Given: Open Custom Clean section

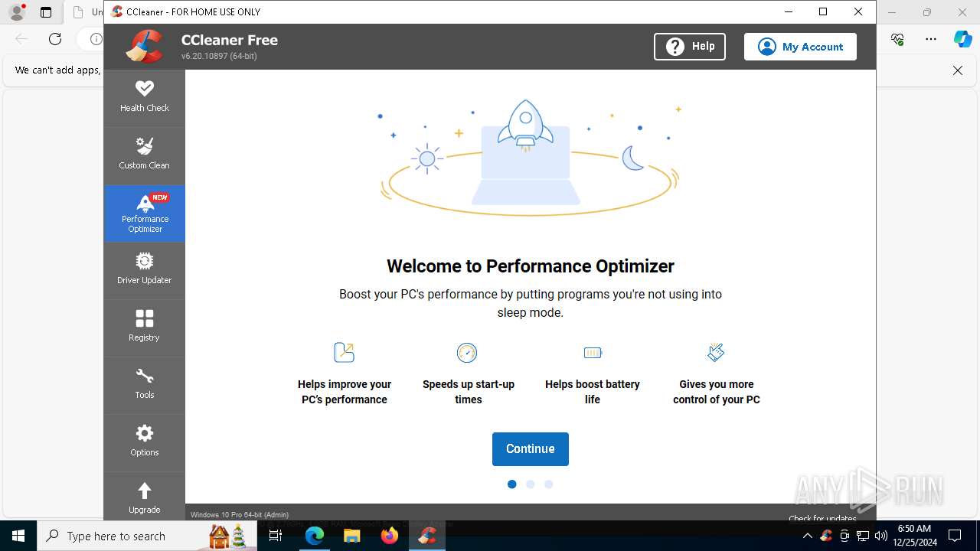Looking at the screenshot, I should (144, 155).
